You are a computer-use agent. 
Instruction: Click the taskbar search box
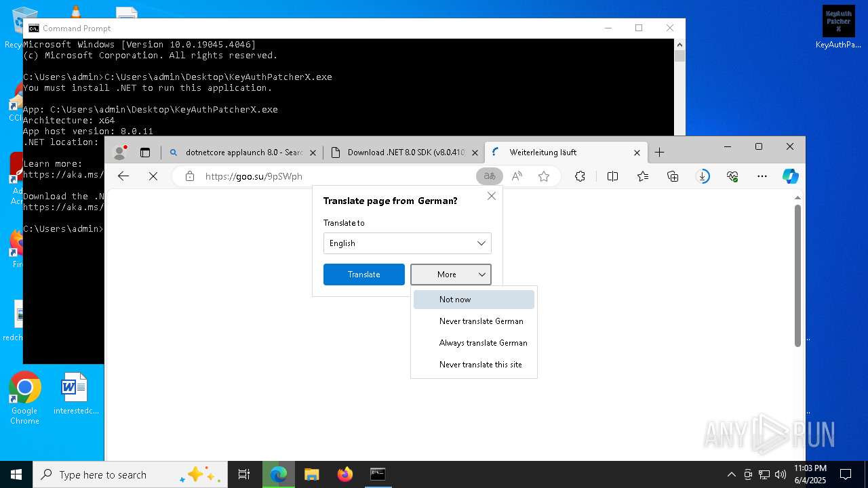131,474
